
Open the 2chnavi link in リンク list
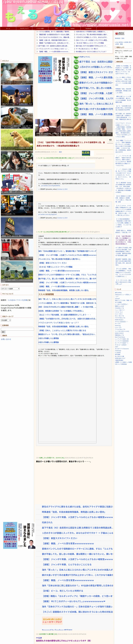[x=117, y=298]
